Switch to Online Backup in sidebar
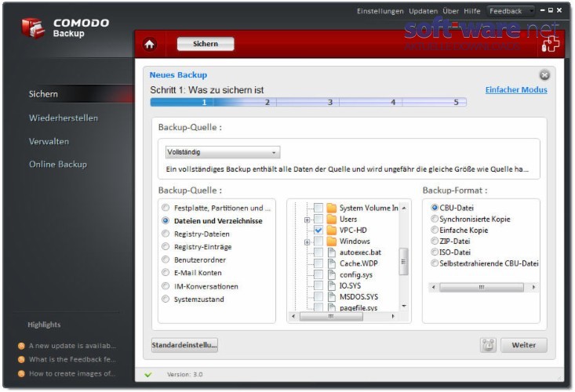 (x=58, y=165)
